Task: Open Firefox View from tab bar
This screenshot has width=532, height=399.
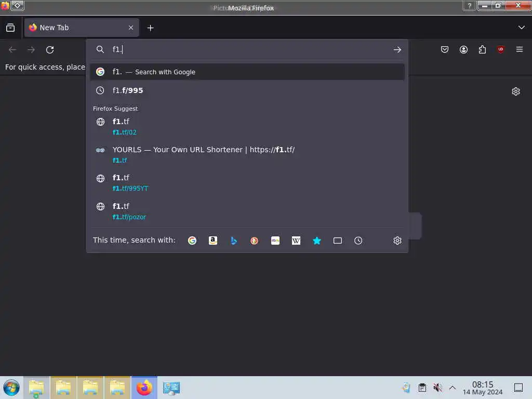Action: click(x=10, y=28)
